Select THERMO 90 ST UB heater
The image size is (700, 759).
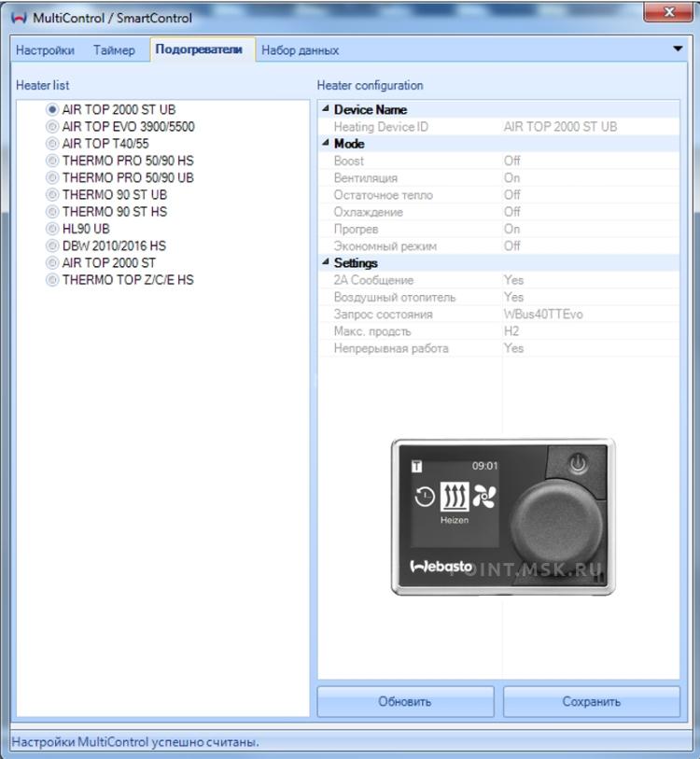(x=106, y=194)
